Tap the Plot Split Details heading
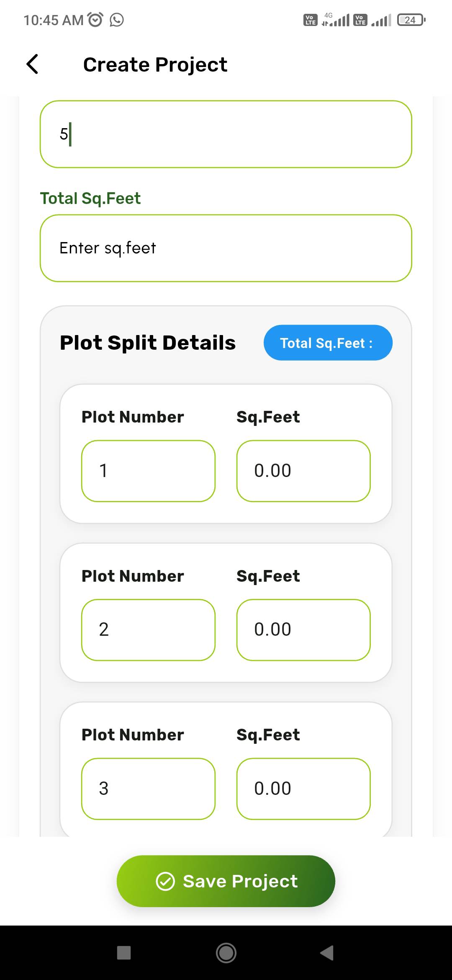Screen dimensions: 452x980 click(148, 343)
